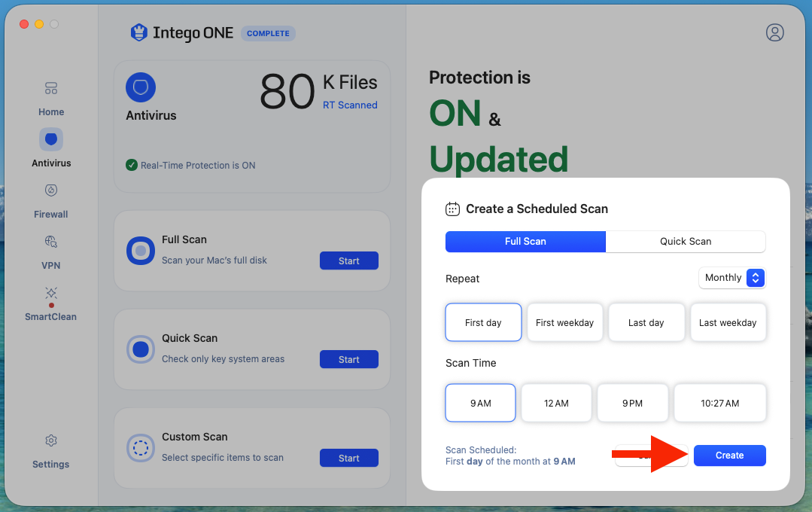812x512 pixels.
Task: Click the Custom Scan dashed circle icon
Action: pos(140,448)
